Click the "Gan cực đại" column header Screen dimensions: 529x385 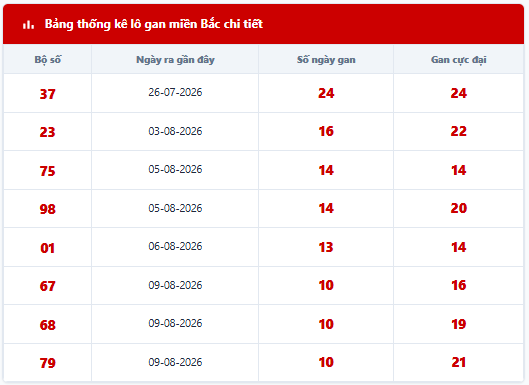point(458,60)
